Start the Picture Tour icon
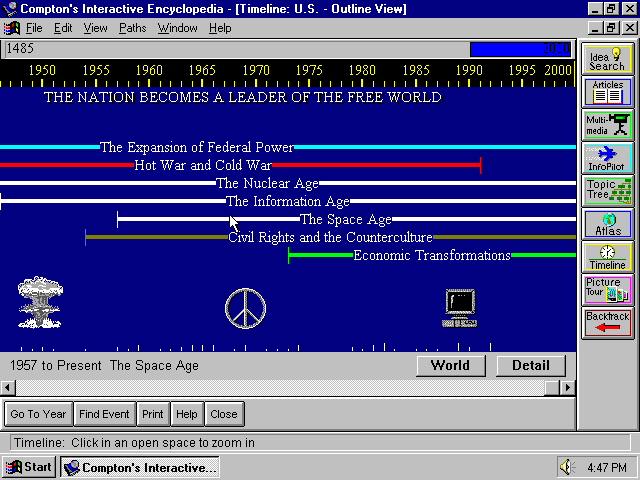 (x=607, y=290)
